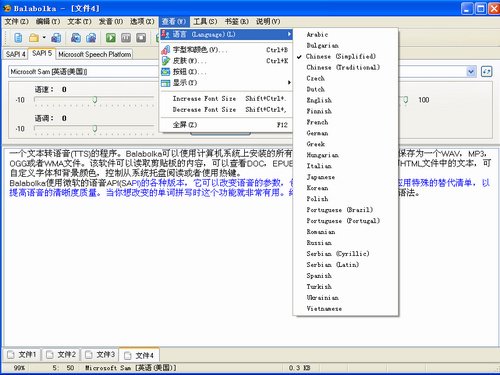This screenshot has width=500, height=375.
Task: Open the 说明 help menu
Action: point(268,22)
